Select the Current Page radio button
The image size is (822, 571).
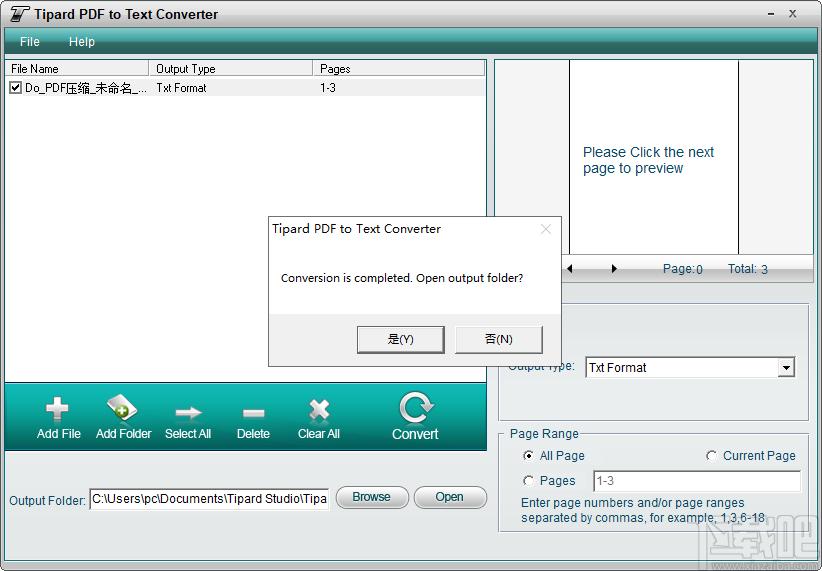pos(711,456)
